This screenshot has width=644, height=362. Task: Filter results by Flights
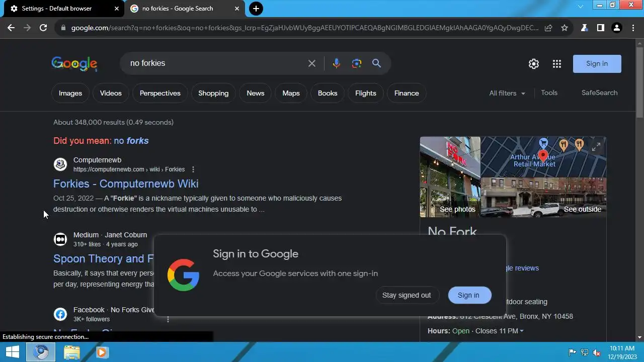[x=366, y=93]
